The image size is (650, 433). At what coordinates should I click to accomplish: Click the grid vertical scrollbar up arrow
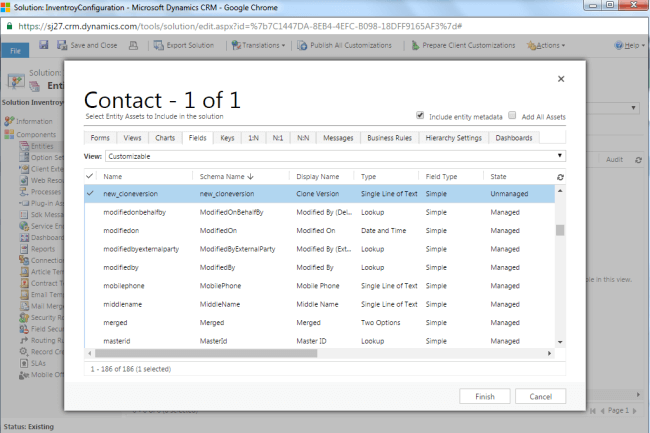coord(560,191)
